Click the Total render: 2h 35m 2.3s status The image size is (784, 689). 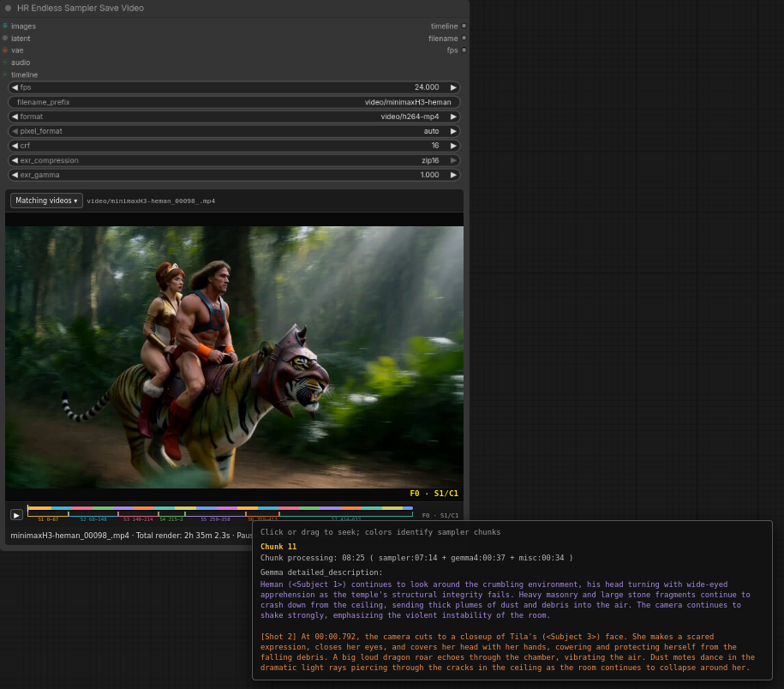[x=183, y=536]
